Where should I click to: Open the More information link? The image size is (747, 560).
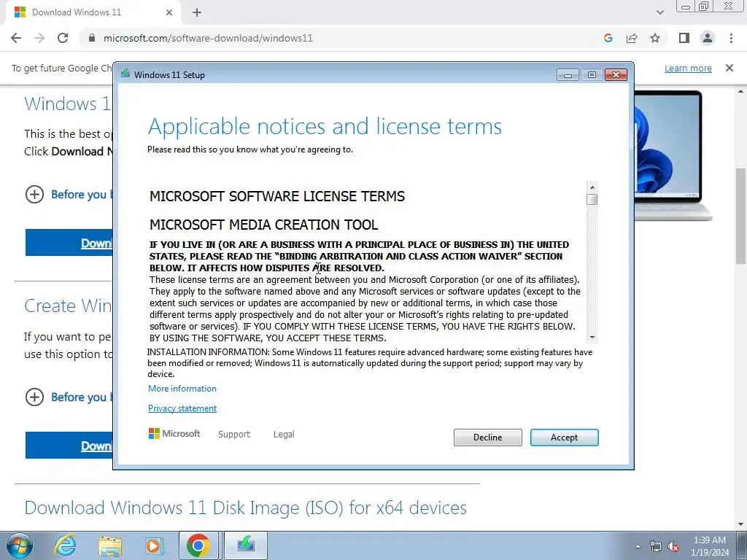click(x=182, y=389)
